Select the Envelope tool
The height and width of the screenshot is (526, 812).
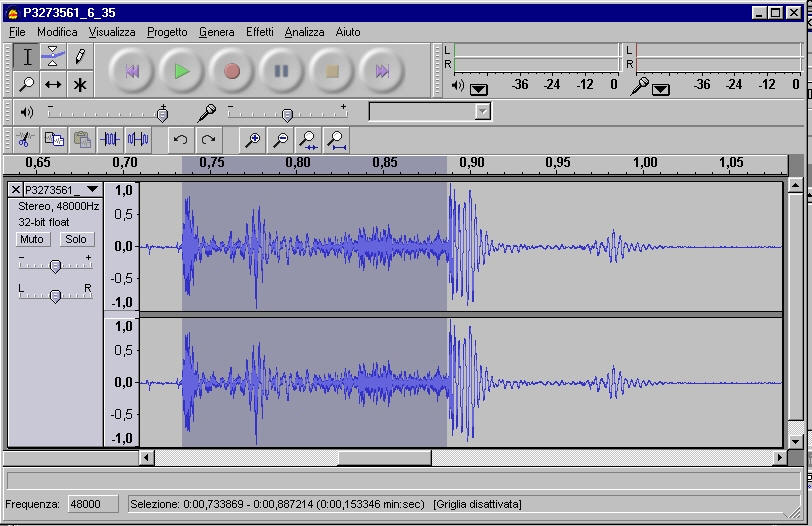pos(53,57)
